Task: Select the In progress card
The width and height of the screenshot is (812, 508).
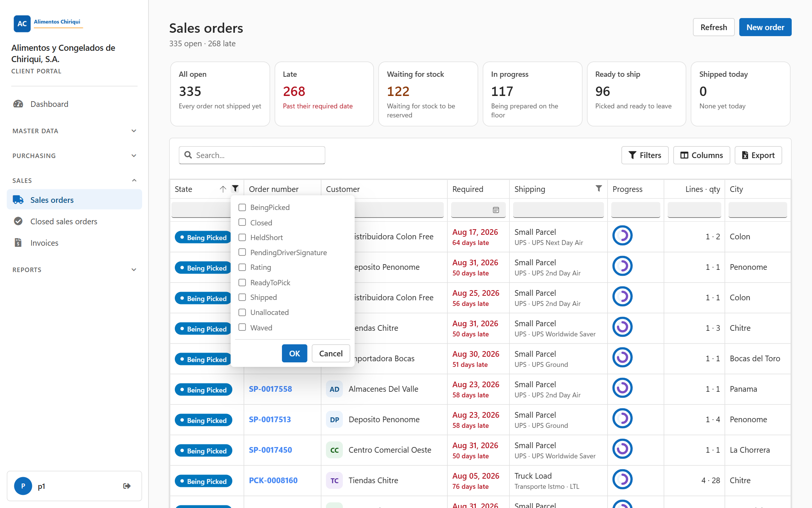Action: [532, 94]
